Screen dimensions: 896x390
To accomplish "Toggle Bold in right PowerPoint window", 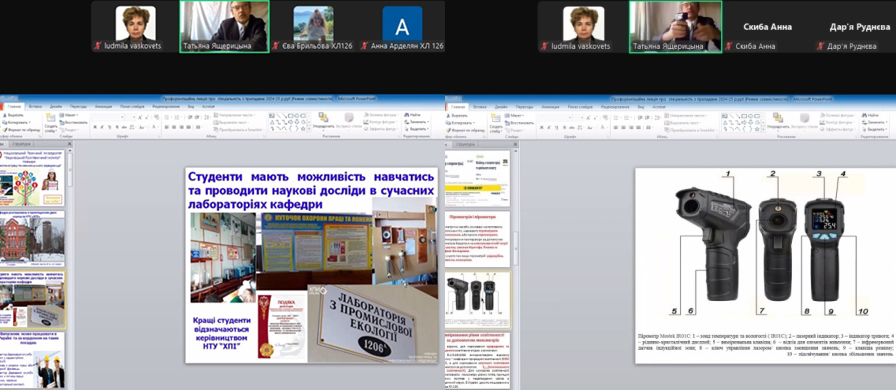I will pyautogui.click(x=542, y=127).
